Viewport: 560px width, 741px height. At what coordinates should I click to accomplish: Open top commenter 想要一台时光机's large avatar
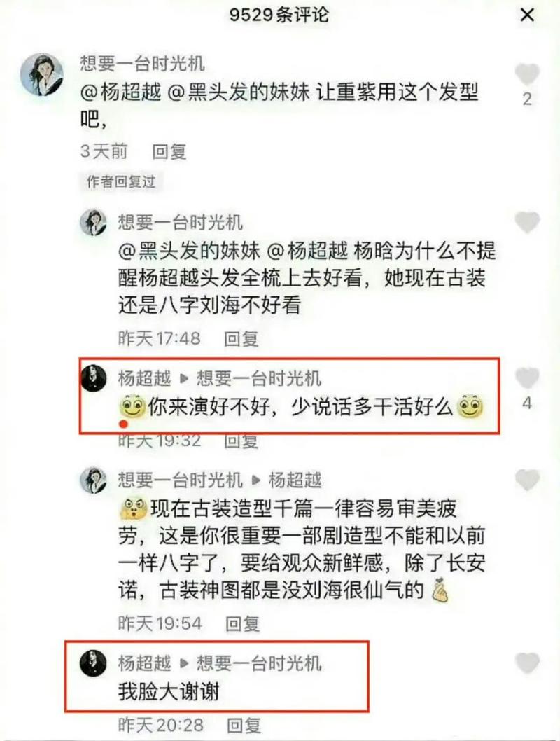point(41,74)
